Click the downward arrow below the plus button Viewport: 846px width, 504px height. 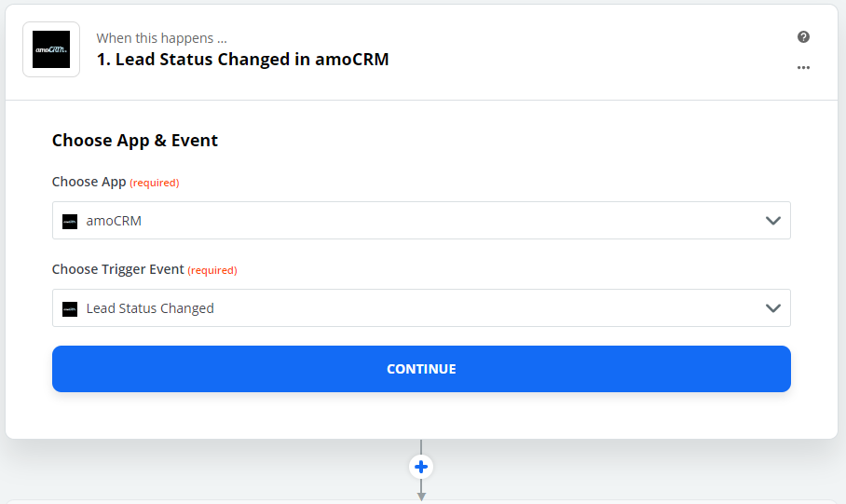pos(421,495)
